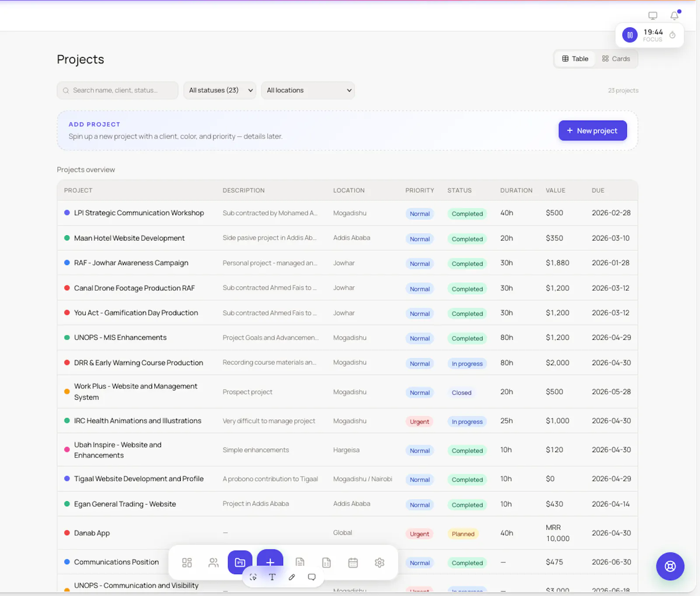Switch to Cards view

pyautogui.click(x=616, y=59)
